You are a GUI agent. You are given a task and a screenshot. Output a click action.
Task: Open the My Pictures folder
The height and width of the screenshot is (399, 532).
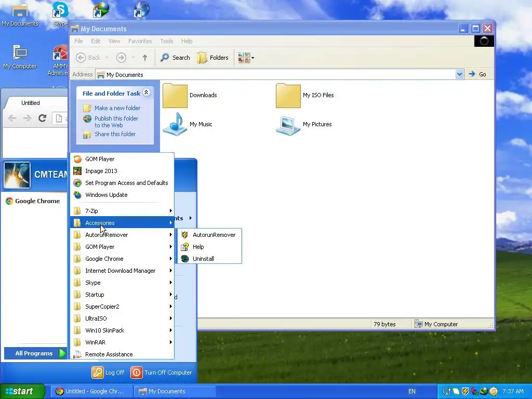303,125
